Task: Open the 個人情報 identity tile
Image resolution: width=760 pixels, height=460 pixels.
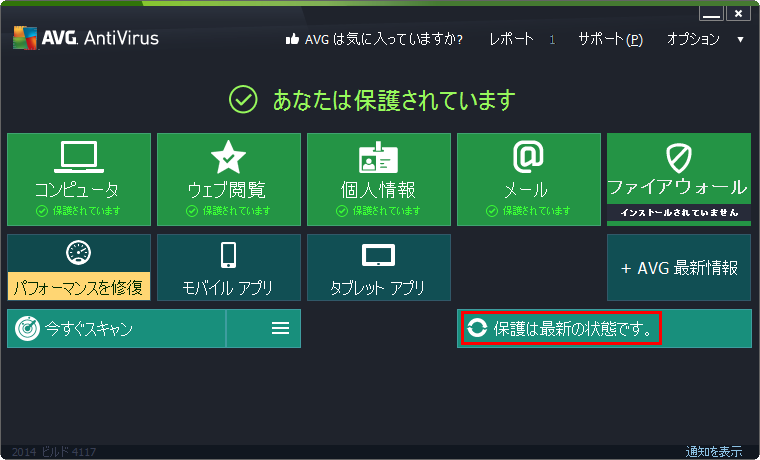Action: point(379,179)
